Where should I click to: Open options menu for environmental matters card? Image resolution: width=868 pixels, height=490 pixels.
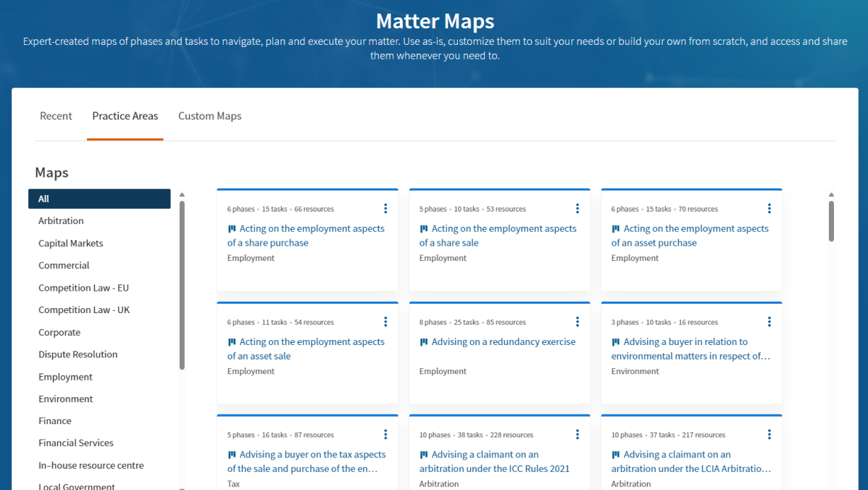(x=769, y=322)
